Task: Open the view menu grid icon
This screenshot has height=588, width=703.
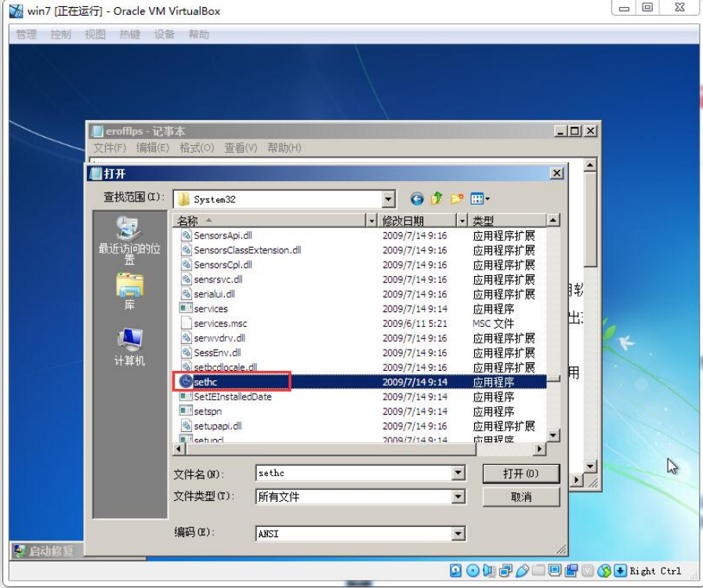Action: (477, 198)
